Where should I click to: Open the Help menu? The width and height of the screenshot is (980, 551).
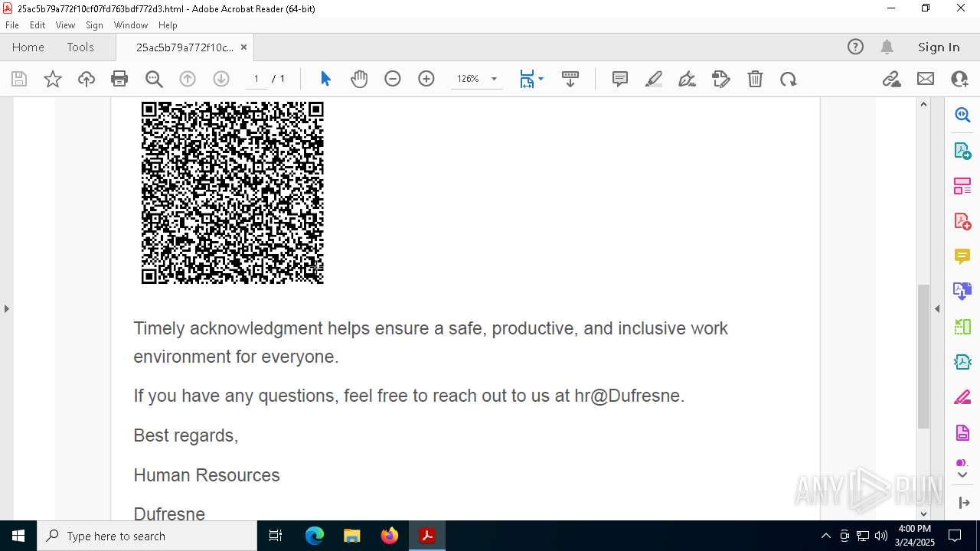[x=168, y=25]
